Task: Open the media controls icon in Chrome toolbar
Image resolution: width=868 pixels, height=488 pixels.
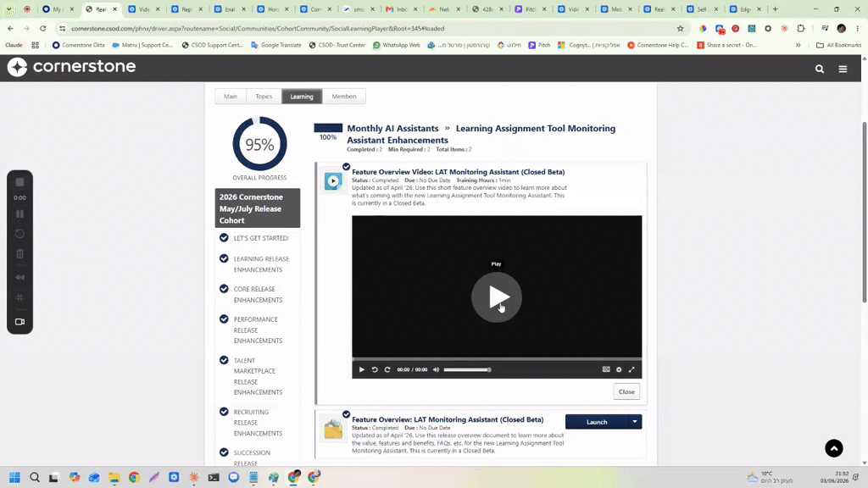Action: [825, 28]
